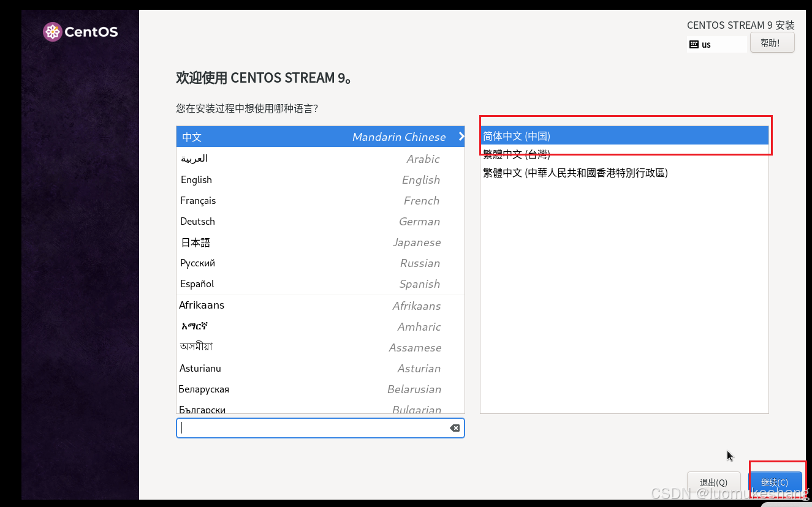Click the language search input field
Image resolution: width=812 pixels, height=507 pixels.
320,428
